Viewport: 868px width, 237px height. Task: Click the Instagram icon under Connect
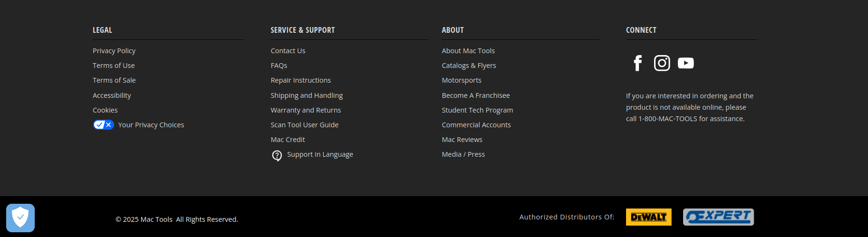[662, 63]
